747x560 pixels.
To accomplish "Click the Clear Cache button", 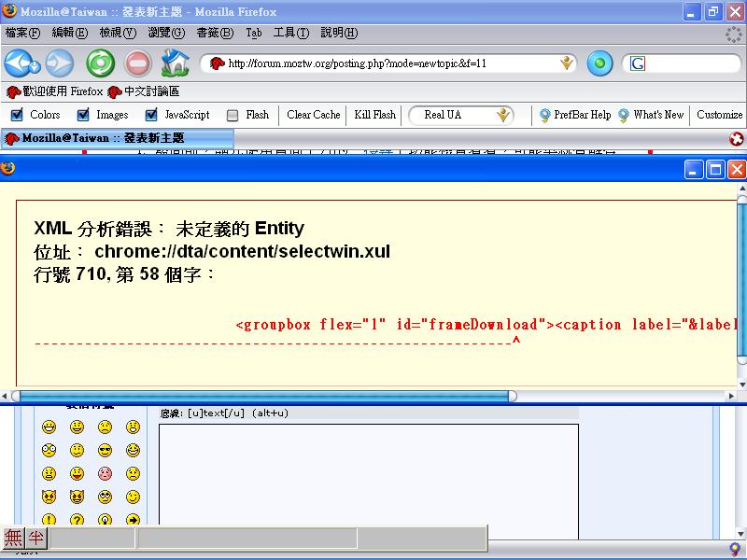I will (x=313, y=116).
